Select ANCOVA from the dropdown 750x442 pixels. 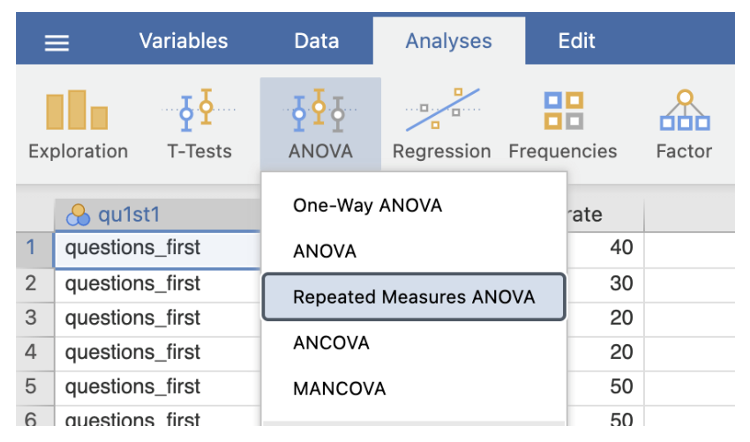331,342
